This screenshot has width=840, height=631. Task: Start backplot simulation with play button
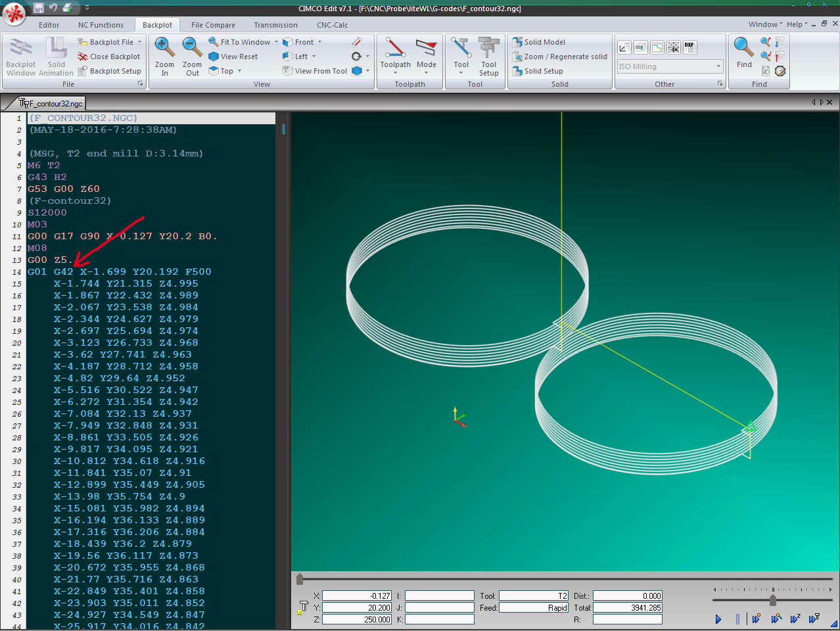coord(718,619)
